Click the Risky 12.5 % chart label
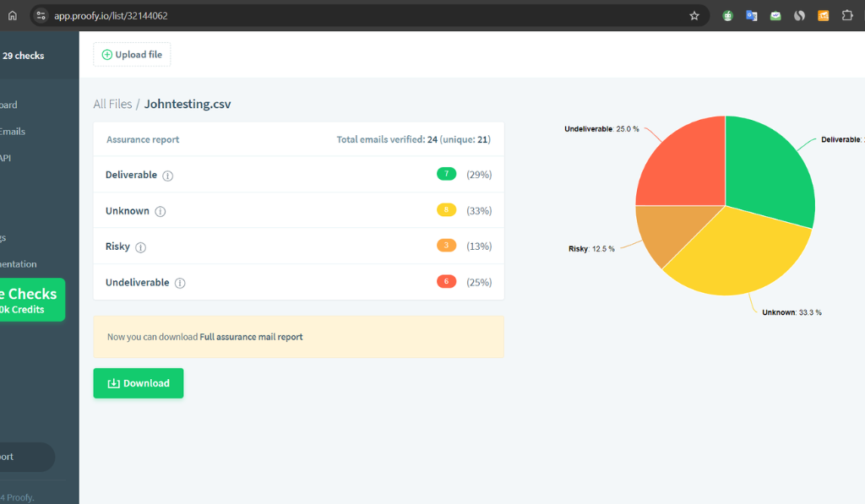The width and height of the screenshot is (865, 504). 591,249
